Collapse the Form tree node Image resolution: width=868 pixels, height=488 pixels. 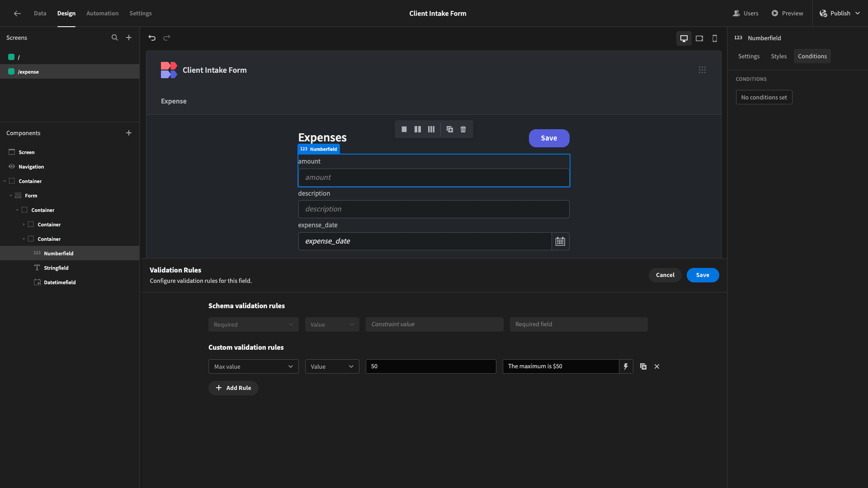pyautogui.click(x=11, y=196)
